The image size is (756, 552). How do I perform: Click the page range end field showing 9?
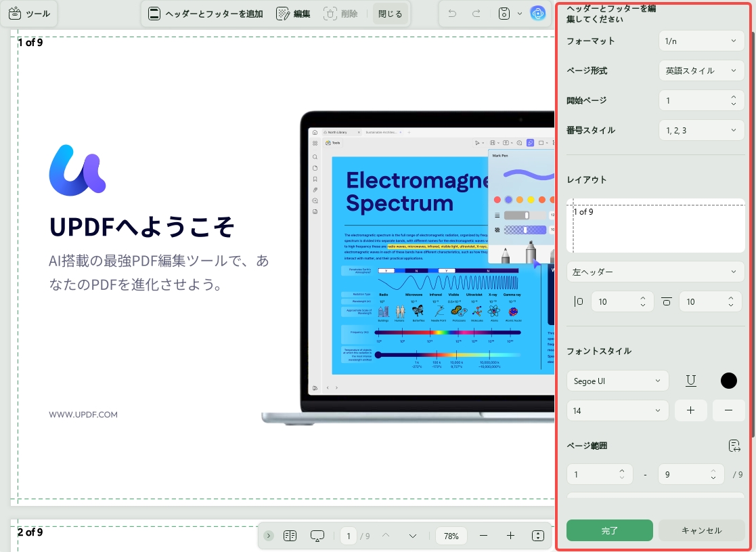pyautogui.click(x=691, y=474)
